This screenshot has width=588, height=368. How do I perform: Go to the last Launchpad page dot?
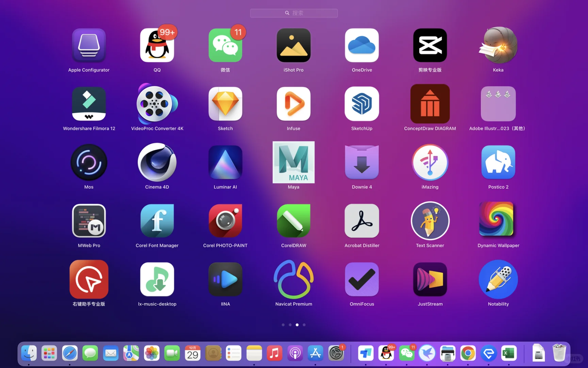(x=304, y=325)
